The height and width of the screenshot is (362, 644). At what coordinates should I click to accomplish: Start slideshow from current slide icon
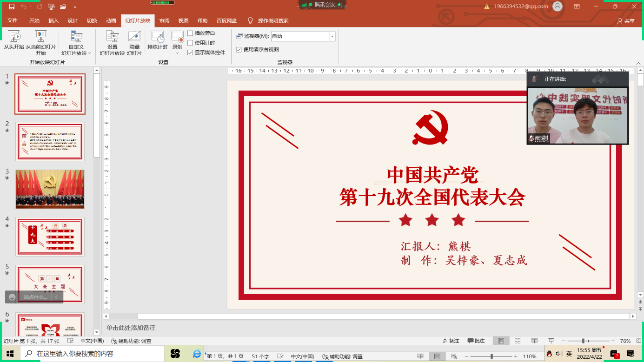click(x=40, y=37)
